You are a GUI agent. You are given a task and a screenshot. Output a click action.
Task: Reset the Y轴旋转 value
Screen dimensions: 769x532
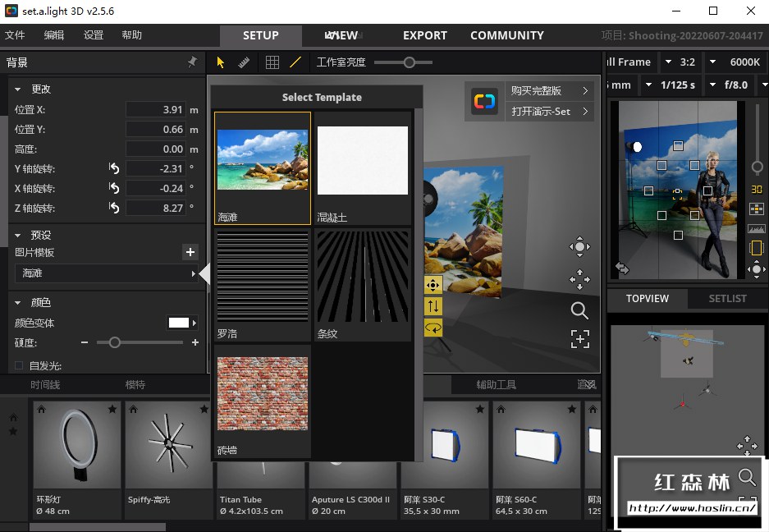pos(114,168)
